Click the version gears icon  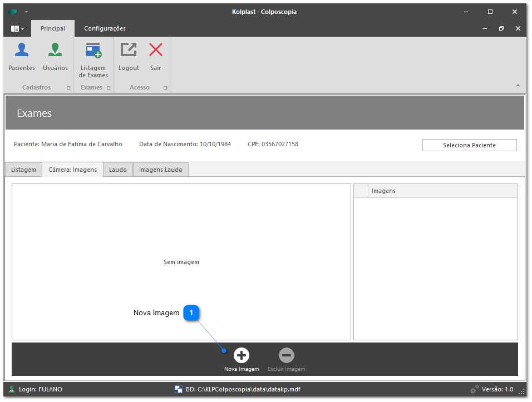click(x=475, y=389)
